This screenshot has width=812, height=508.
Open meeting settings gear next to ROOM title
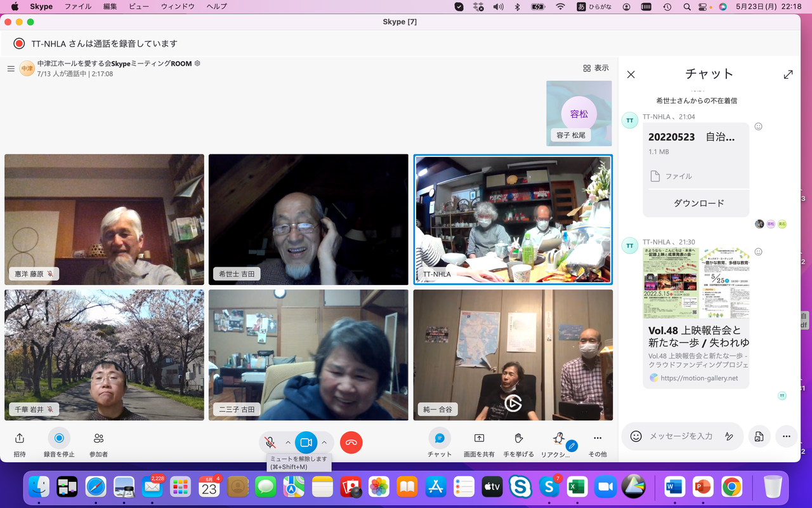coord(197,63)
